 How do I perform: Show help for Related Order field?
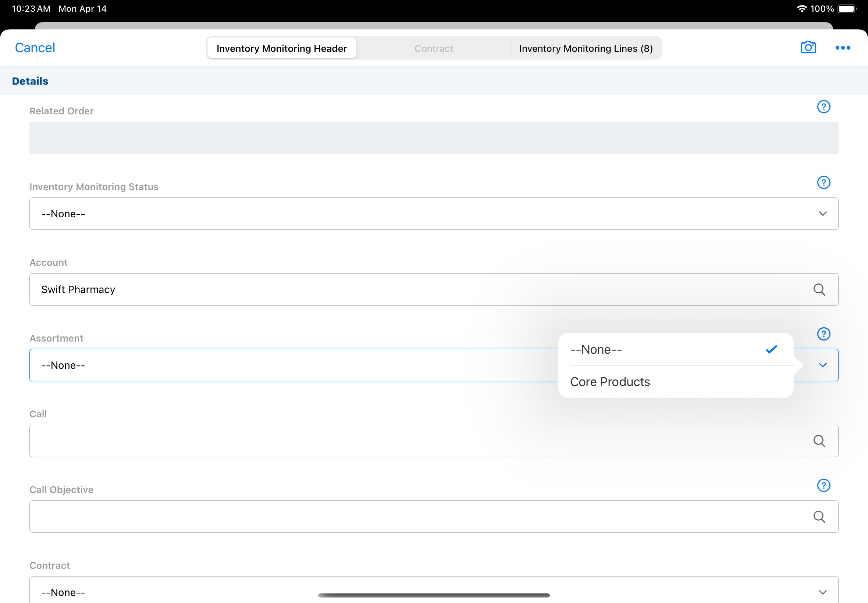(x=823, y=107)
